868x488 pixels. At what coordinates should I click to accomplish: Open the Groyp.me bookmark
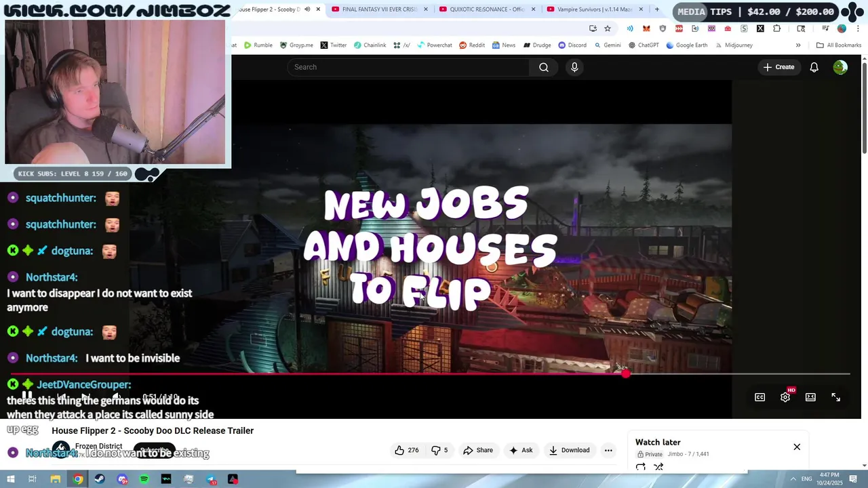tap(296, 45)
